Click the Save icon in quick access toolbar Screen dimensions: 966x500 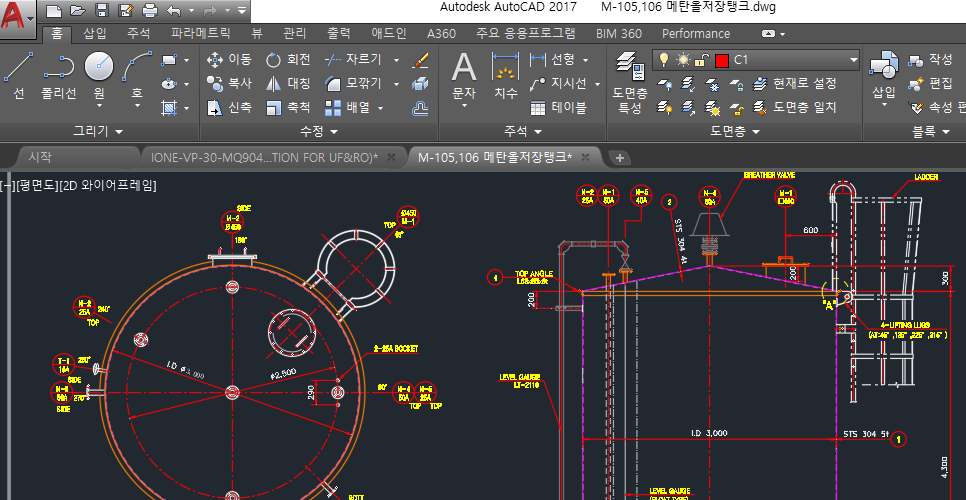point(101,11)
